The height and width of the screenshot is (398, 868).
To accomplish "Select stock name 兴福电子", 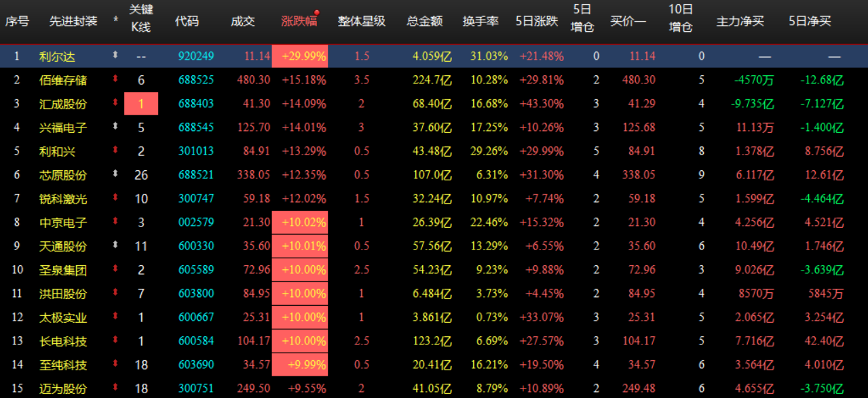I will click(x=63, y=127).
